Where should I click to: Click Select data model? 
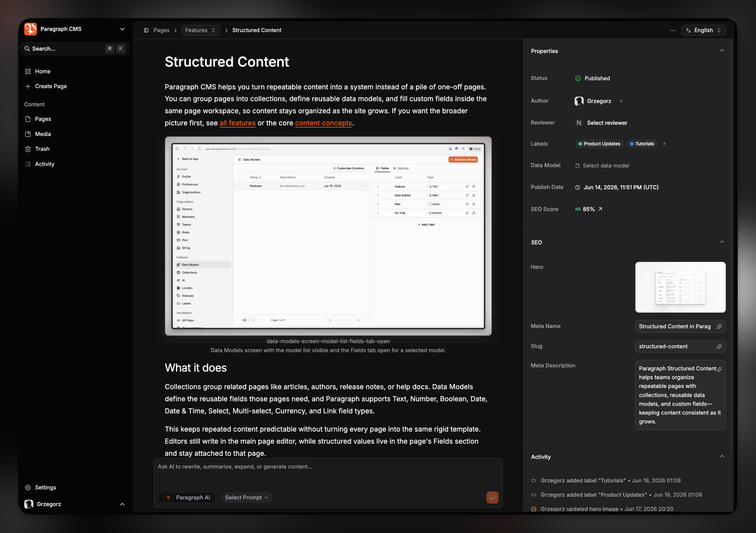(x=602, y=166)
